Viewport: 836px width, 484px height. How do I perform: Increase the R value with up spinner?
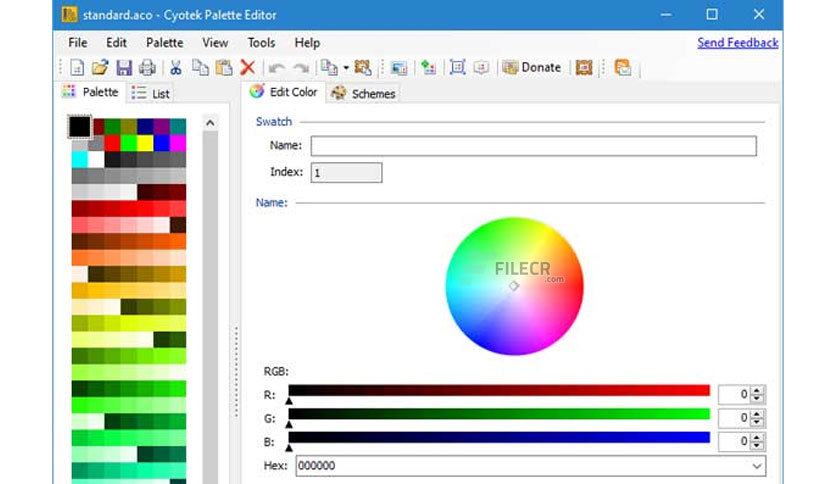[x=757, y=390]
